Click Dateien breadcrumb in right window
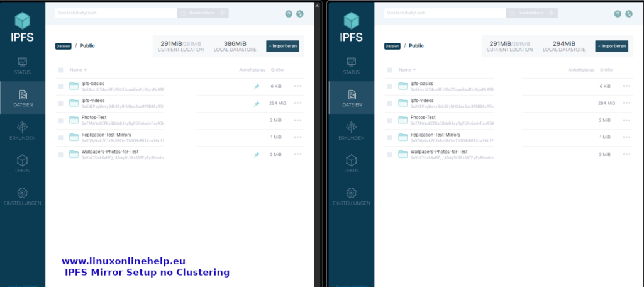Screen dimensions: 644x287 click(x=392, y=46)
